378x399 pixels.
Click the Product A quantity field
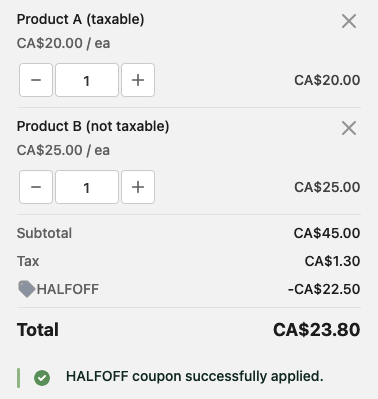point(87,80)
